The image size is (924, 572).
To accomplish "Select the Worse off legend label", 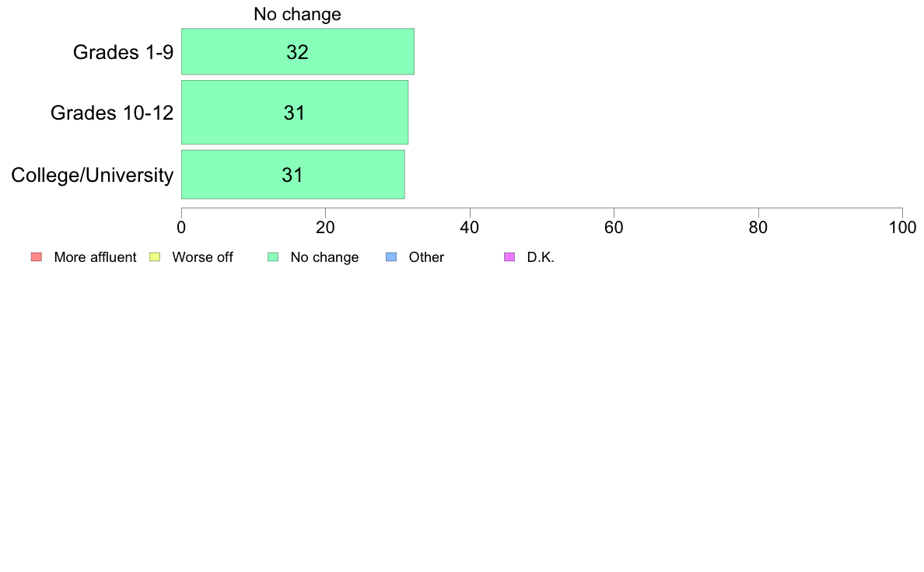I will click(x=203, y=257).
